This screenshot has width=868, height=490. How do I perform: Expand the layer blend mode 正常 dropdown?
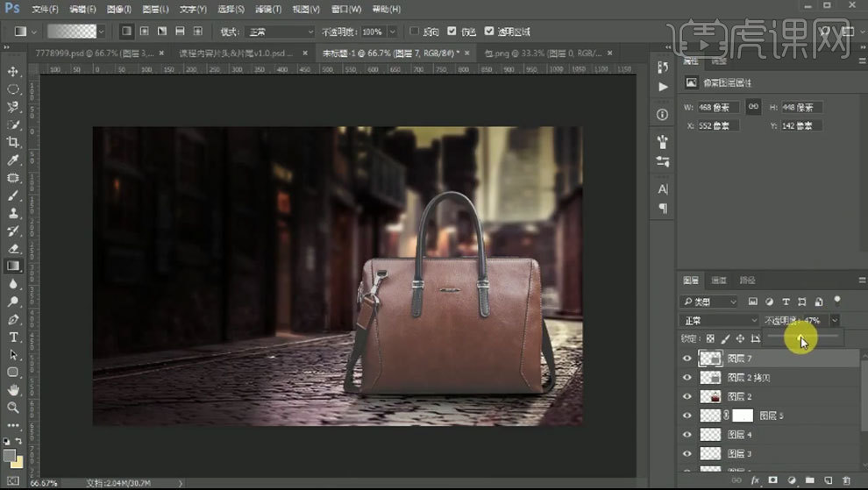coord(720,321)
